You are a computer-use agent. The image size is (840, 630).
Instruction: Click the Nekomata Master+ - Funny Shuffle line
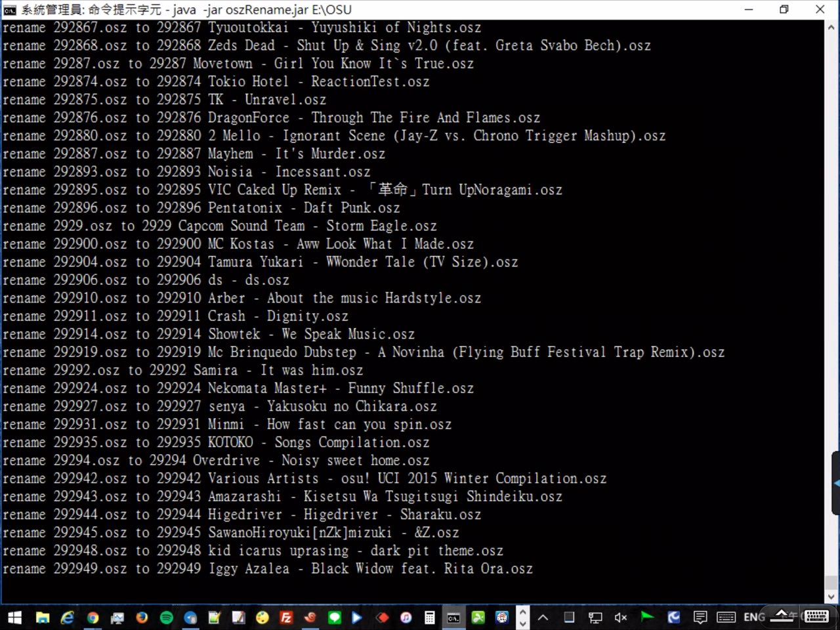tap(238, 388)
